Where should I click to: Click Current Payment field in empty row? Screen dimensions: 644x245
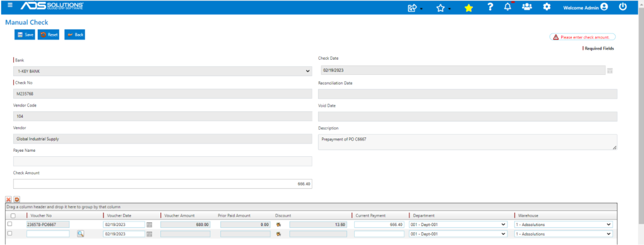[380, 234]
